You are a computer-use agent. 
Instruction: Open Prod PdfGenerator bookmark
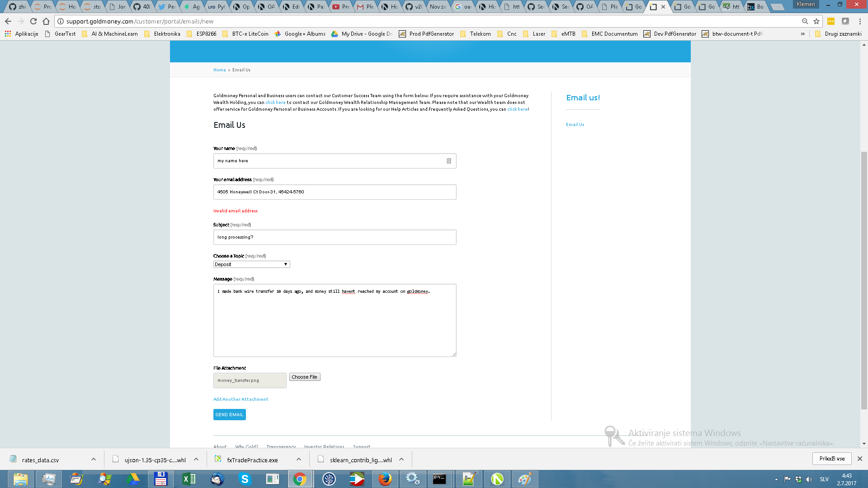tap(426, 34)
